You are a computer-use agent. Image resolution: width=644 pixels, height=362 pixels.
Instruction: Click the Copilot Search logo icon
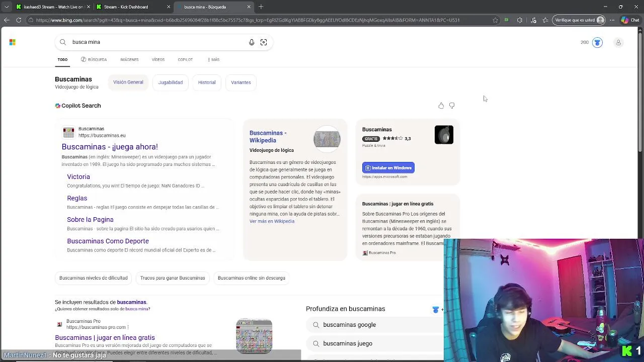tap(58, 106)
